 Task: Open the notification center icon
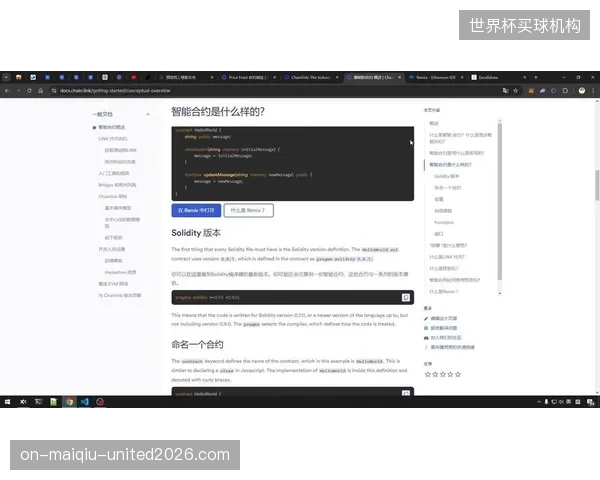590,402
